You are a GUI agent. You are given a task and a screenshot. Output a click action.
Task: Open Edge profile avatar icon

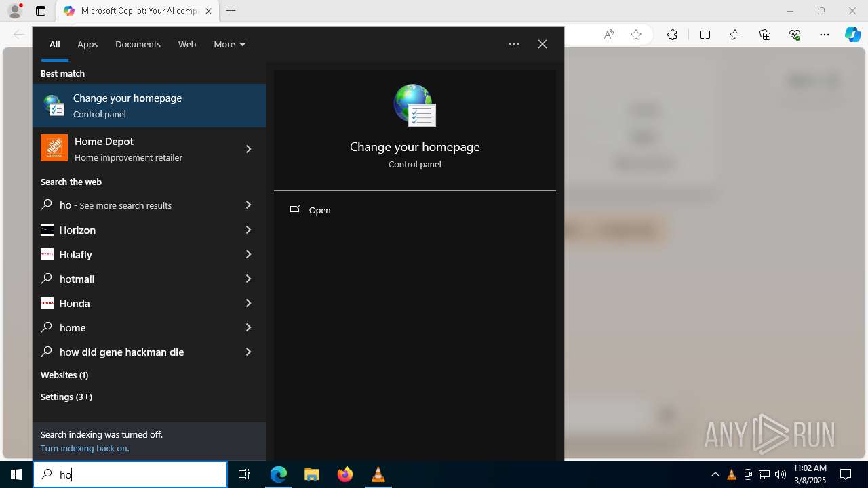click(14, 11)
